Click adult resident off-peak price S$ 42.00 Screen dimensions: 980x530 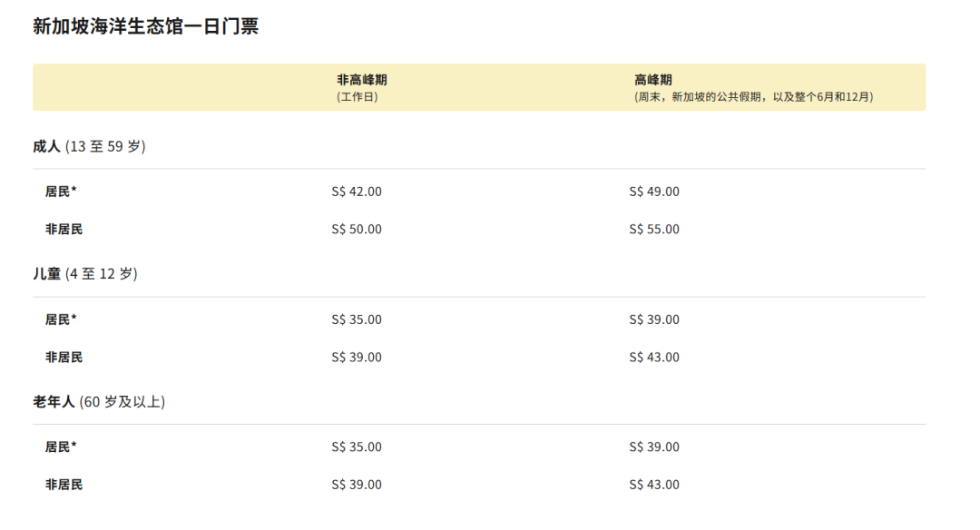click(x=357, y=191)
